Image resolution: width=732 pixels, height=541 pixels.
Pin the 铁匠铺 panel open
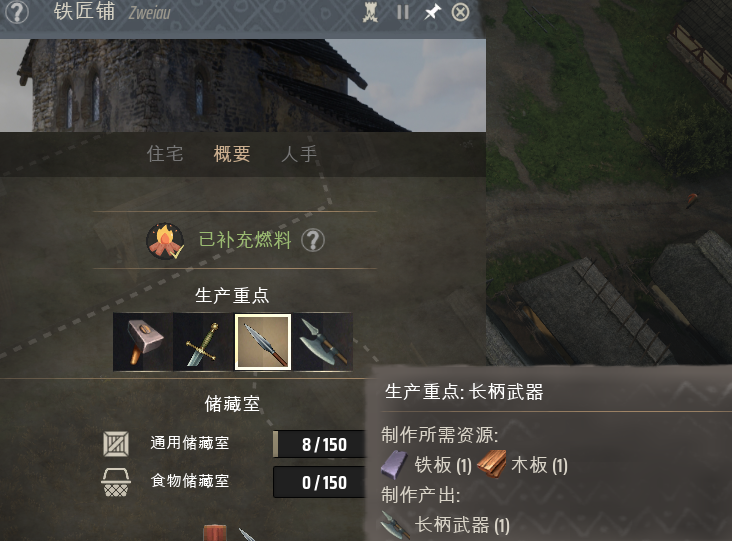(432, 13)
